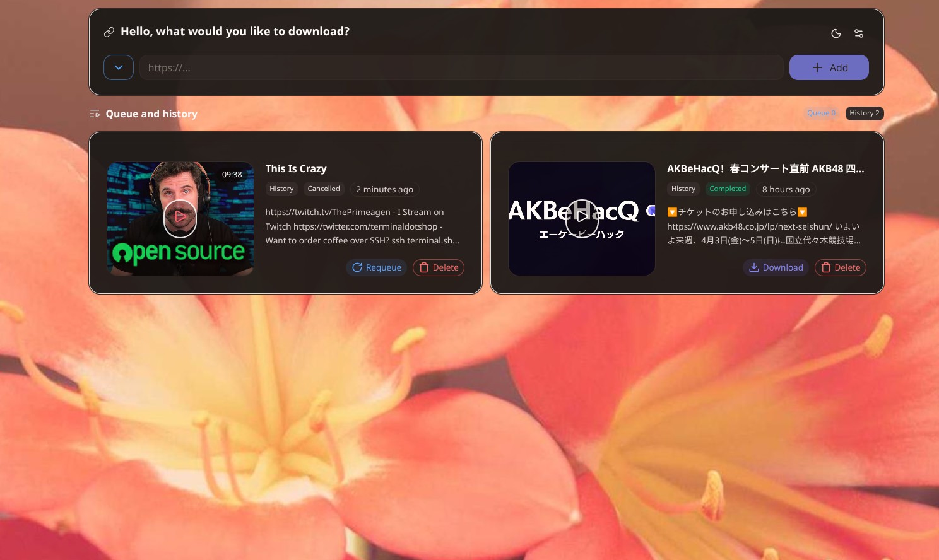Screen dimensions: 939x560
Task: Play the This Is Crazy video thumbnail
Action: [180, 218]
